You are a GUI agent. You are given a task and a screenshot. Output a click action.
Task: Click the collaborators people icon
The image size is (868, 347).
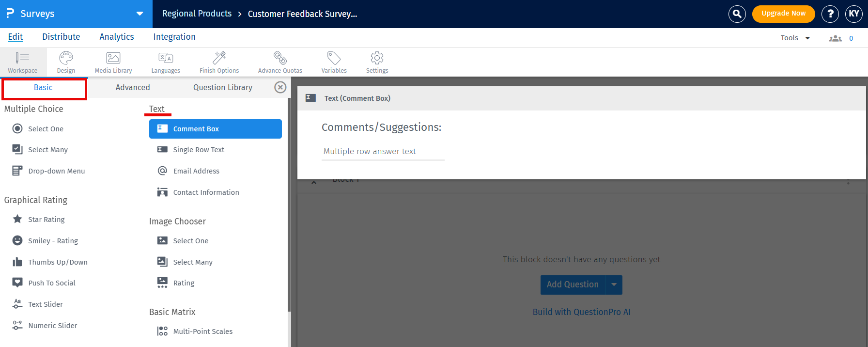pos(835,38)
